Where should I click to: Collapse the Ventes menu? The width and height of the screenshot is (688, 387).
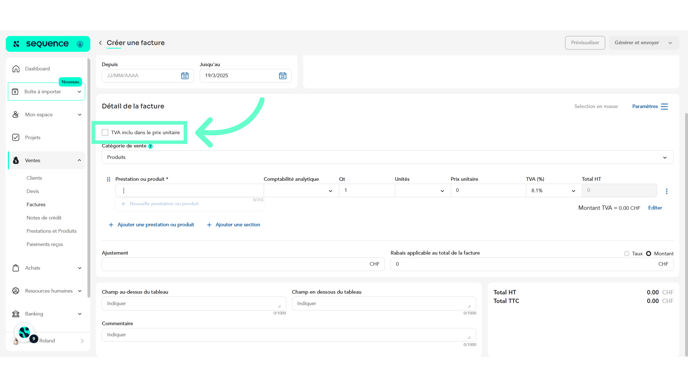coord(79,161)
